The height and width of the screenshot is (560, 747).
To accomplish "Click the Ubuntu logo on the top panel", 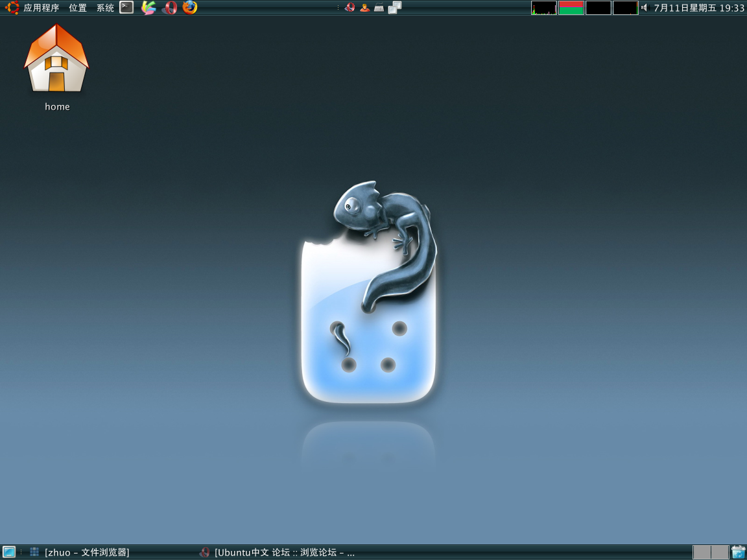I will 12,8.
